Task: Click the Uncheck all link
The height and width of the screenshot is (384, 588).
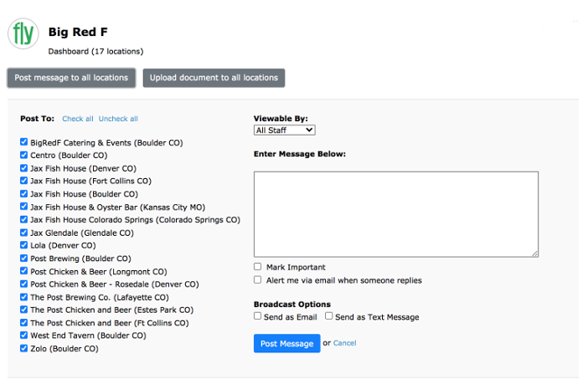Action: click(x=118, y=119)
